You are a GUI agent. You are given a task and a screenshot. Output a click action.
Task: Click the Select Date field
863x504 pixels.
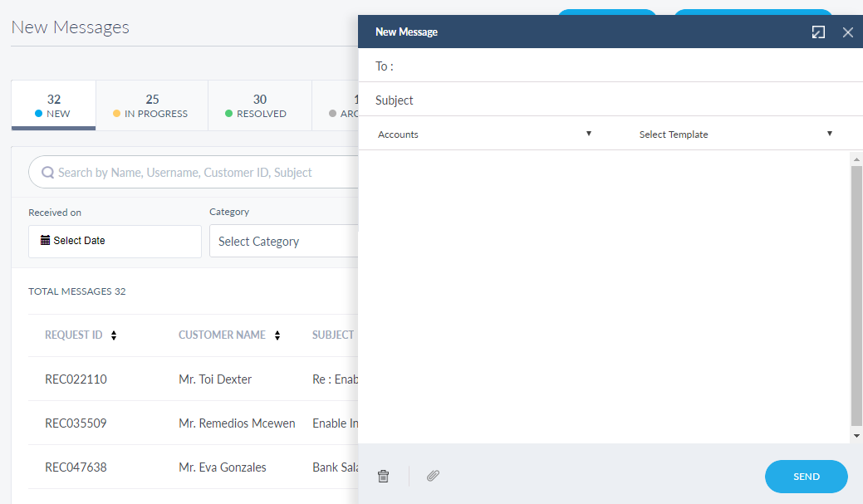coord(115,241)
